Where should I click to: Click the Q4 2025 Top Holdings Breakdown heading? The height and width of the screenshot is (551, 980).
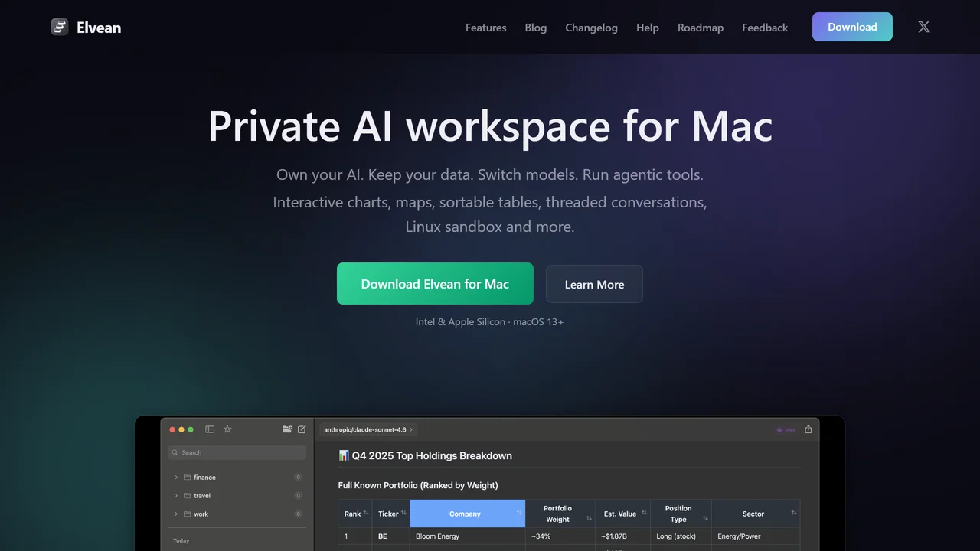coord(432,455)
